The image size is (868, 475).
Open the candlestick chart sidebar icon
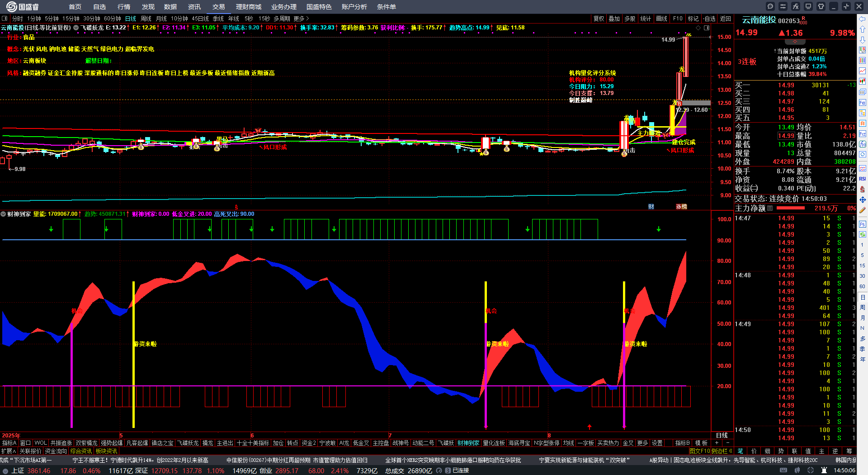tap(863, 81)
